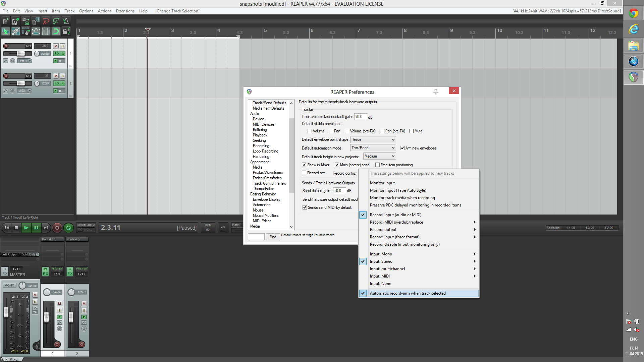Click the save project toolbar icon
Screen dimensions: 644x362
pos(26,21)
